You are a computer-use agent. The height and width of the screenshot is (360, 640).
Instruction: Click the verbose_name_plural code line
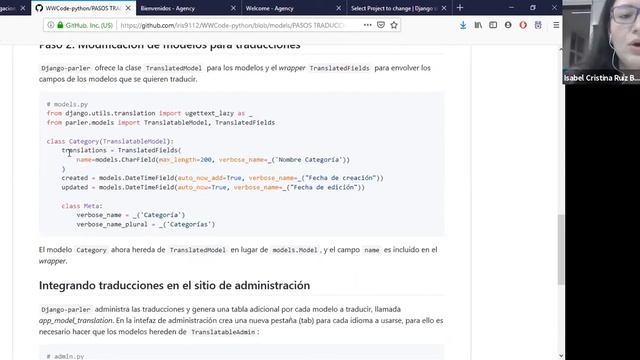[145, 224]
